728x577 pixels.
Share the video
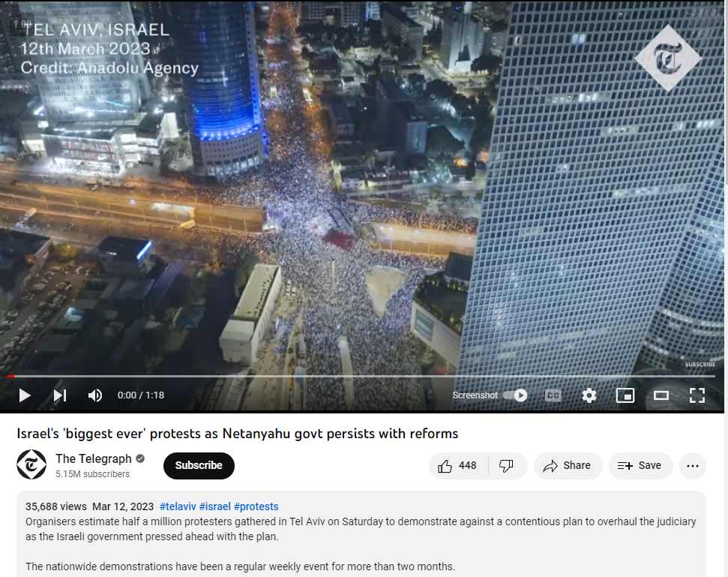coord(568,465)
